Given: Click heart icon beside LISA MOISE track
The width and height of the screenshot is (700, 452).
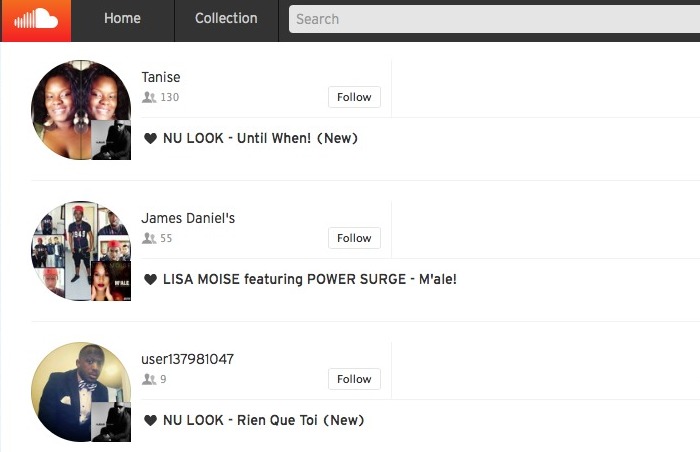Looking at the screenshot, I should click(150, 280).
